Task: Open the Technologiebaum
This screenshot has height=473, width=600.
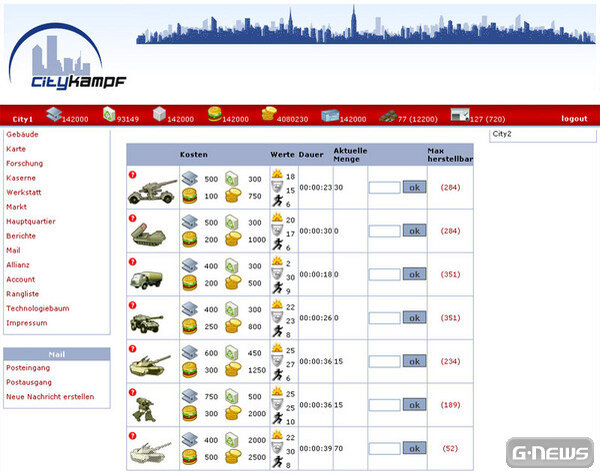Action: (38, 308)
